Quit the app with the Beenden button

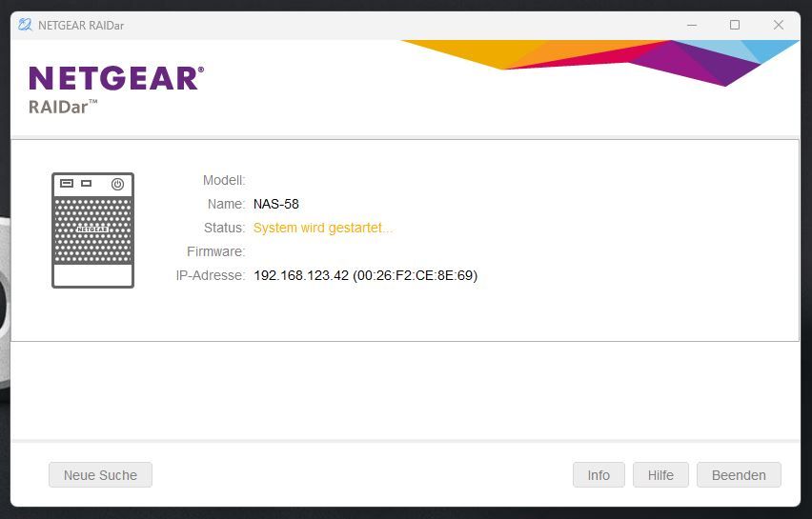pos(739,474)
